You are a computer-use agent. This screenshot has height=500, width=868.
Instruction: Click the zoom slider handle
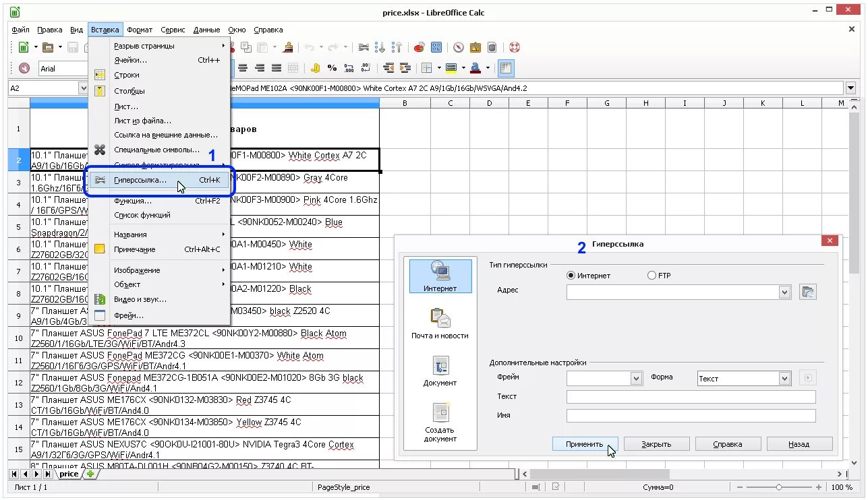779,487
